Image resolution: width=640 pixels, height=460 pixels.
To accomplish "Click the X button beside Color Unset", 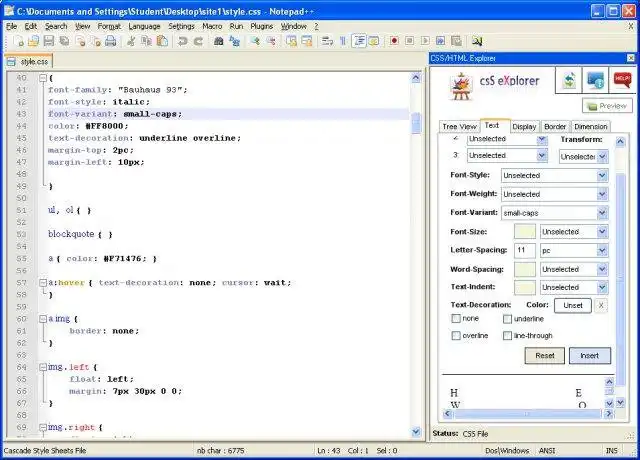I will point(601,305).
